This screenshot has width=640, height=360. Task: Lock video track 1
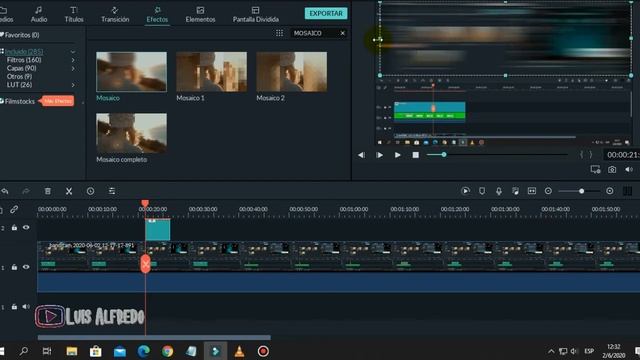pos(14,267)
